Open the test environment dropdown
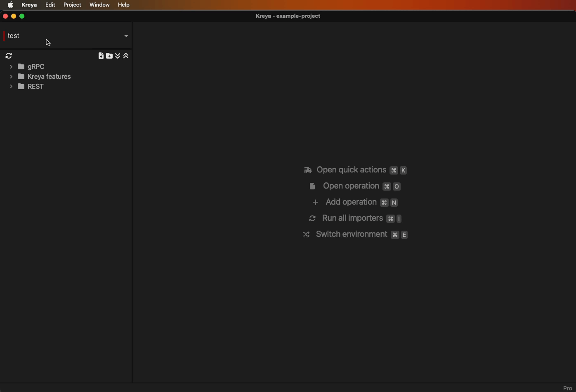Screen dimensions: 576x392 pyautogui.click(x=126, y=36)
